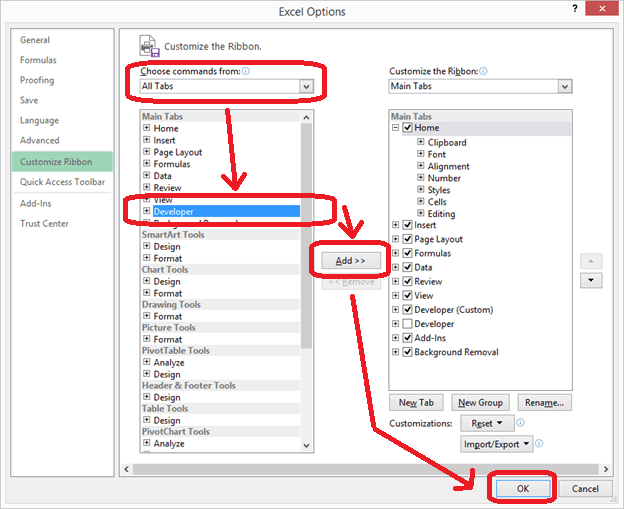
Task: Expand Developer (Custom) in right tree
Action: coord(395,309)
